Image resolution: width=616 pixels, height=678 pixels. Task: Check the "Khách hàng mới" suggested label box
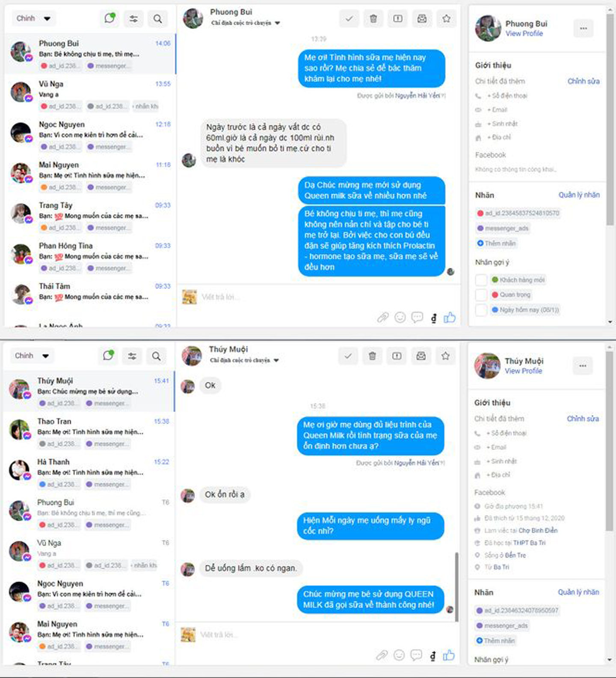481,280
